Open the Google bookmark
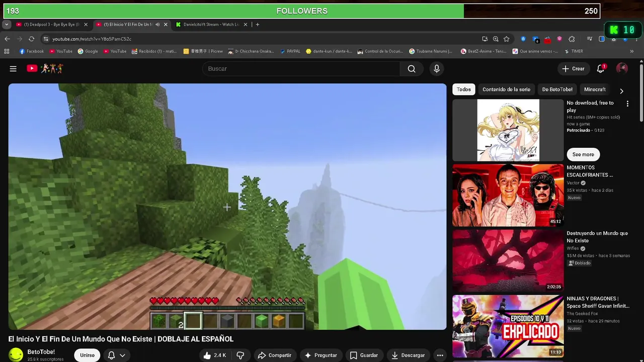This screenshot has width=644, height=362. [88, 51]
